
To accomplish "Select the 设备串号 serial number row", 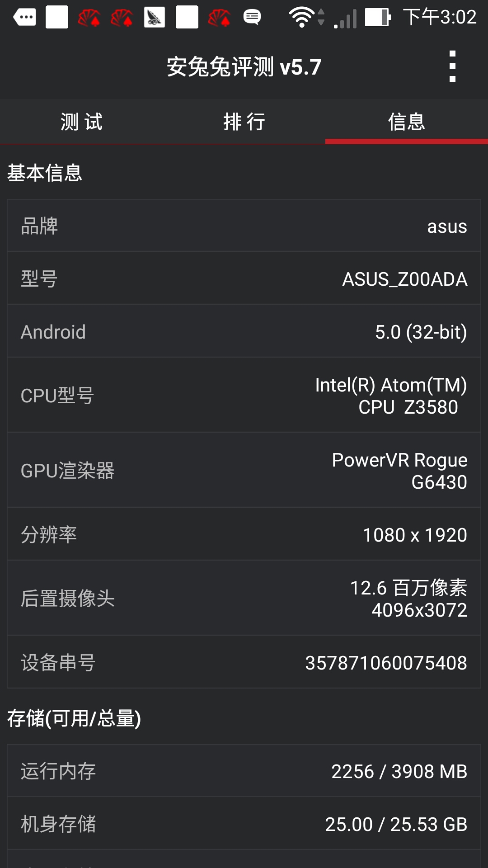I will (244, 662).
